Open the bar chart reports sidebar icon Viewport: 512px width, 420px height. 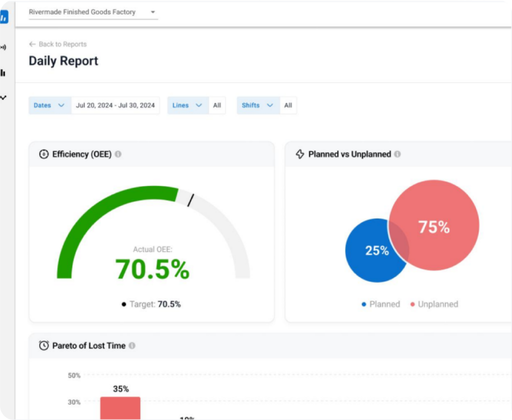pos(3,72)
